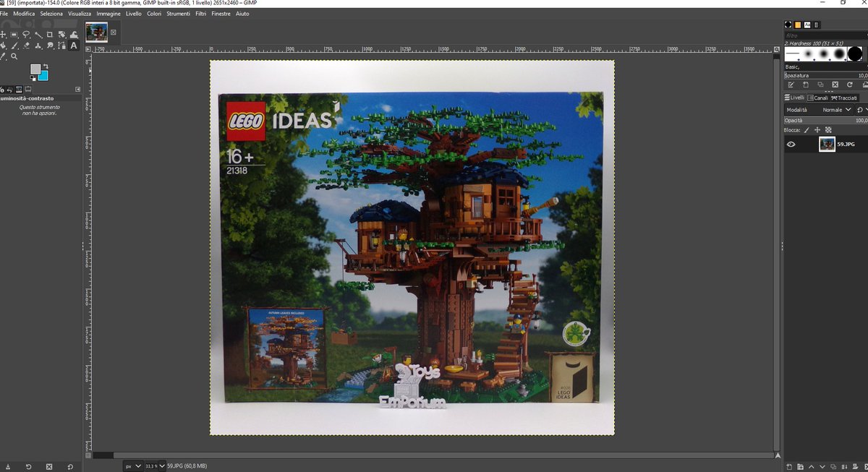This screenshot has height=472, width=868.
Task: Click the refresh brushes icon
Action: click(850, 85)
